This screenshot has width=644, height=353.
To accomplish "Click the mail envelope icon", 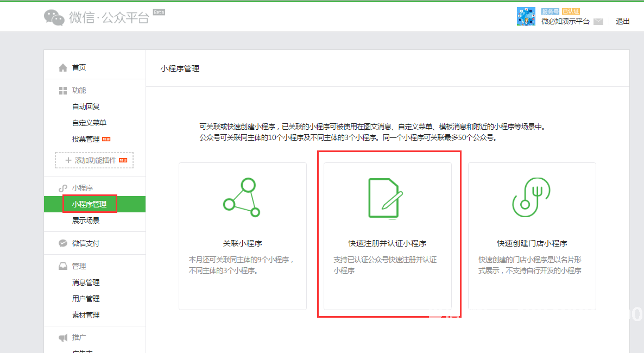I will tap(598, 22).
